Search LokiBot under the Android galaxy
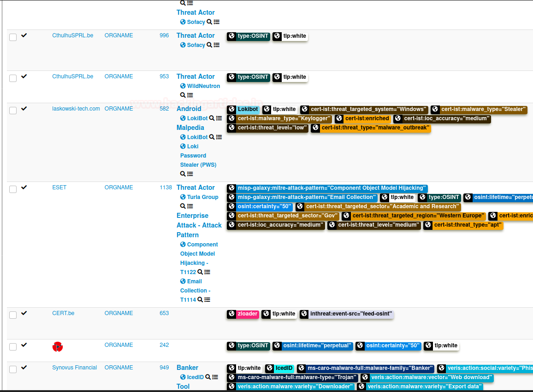This screenshot has height=392, width=533. pos(212,118)
